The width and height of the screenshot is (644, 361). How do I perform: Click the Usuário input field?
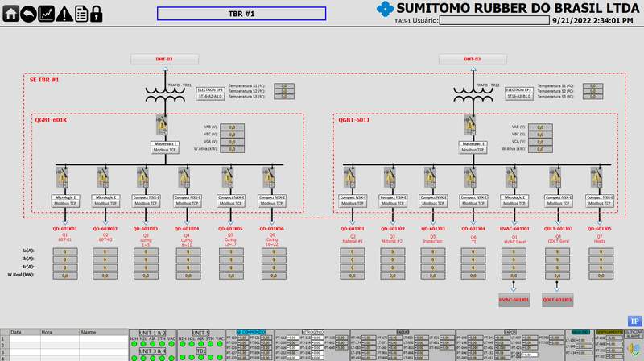(494, 20)
